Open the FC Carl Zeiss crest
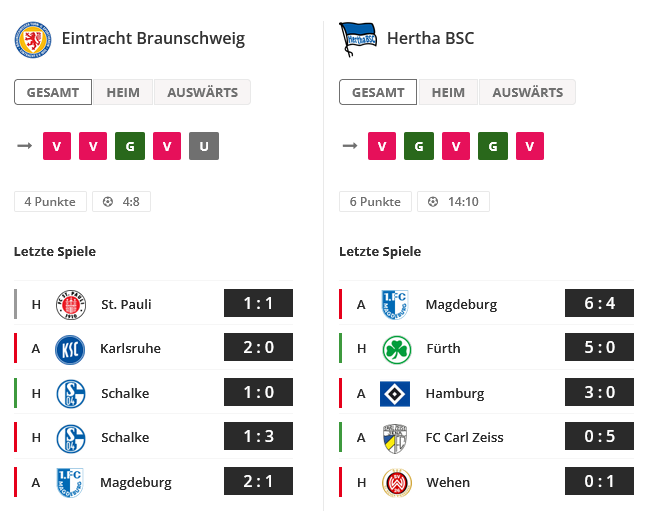The width and height of the screenshot is (650, 511). (395, 438)
